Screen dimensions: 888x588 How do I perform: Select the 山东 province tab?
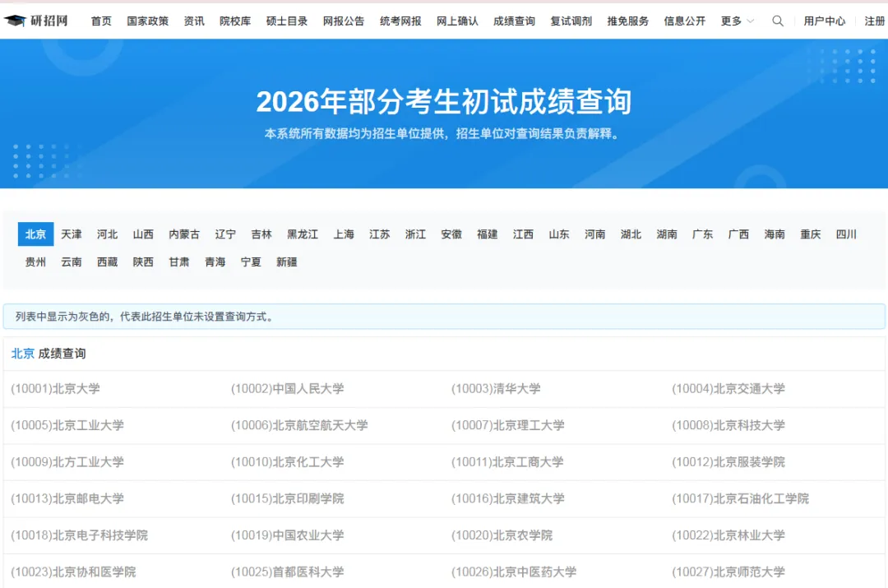tap(559, 234)
